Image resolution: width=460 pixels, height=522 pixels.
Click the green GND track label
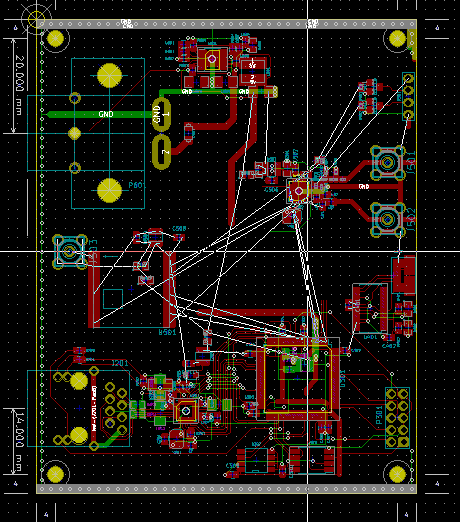click(x=106, y=114)
